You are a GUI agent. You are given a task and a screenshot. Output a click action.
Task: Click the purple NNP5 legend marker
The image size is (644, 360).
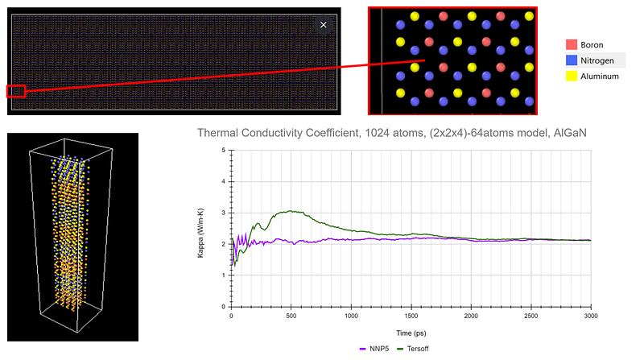coord(362,349)
